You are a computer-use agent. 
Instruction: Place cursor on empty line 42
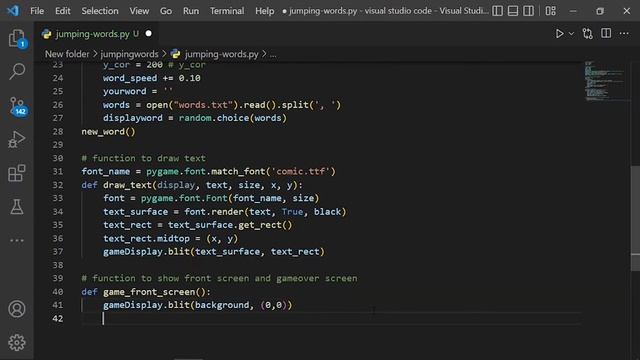coord(331,318)
